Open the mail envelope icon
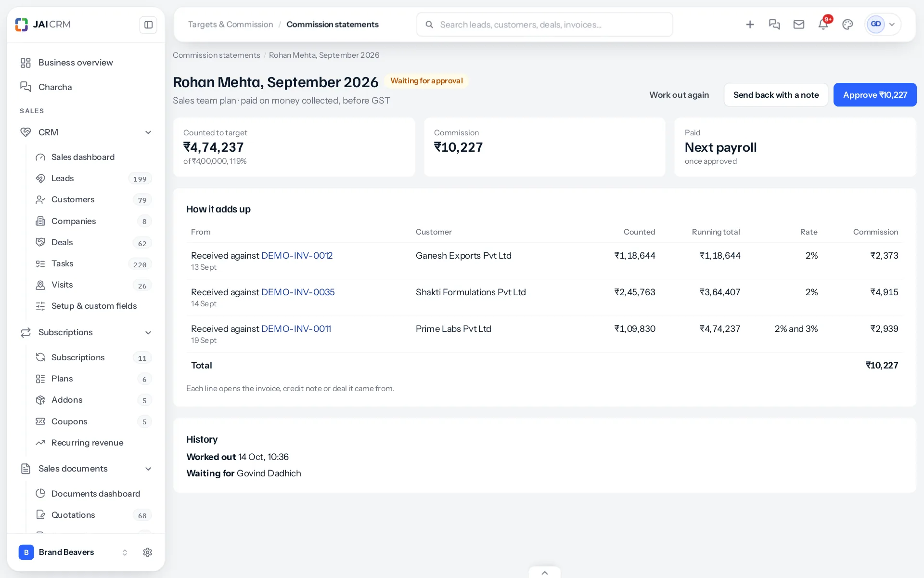The width and height of the screenshot is (924, 578). [x=799, y=25]
